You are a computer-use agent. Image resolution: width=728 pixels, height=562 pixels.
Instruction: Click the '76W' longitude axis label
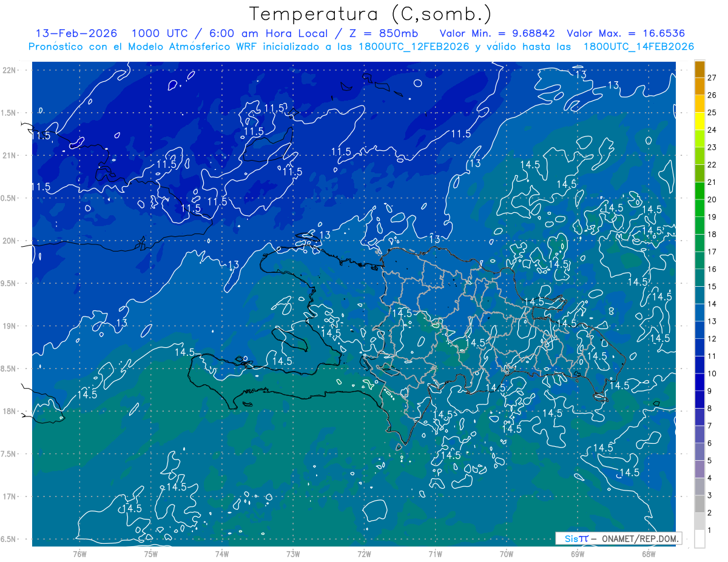pos(79,554)
